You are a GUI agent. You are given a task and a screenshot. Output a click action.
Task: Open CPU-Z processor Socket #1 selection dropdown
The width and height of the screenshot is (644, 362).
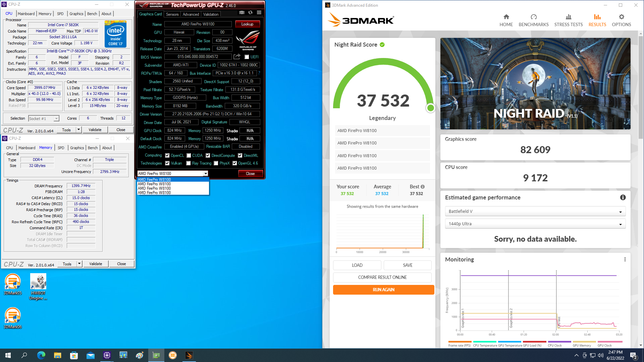(44, 118)
